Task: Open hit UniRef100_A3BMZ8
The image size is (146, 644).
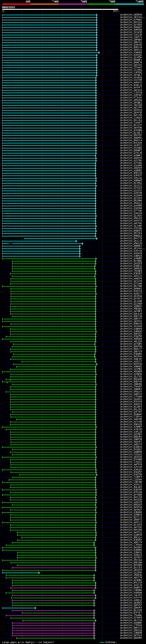Action: (x=131, y=256)
